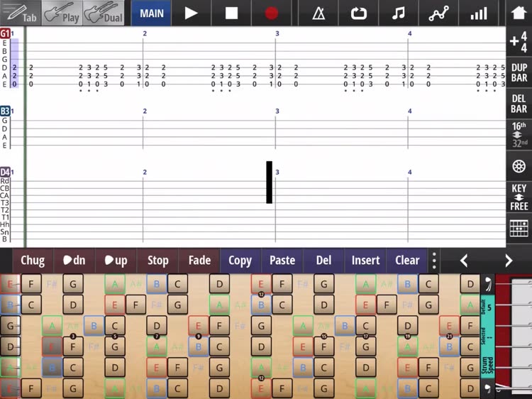Tap F note on first fret top string
532x399 pixels.
click(31, 284)
